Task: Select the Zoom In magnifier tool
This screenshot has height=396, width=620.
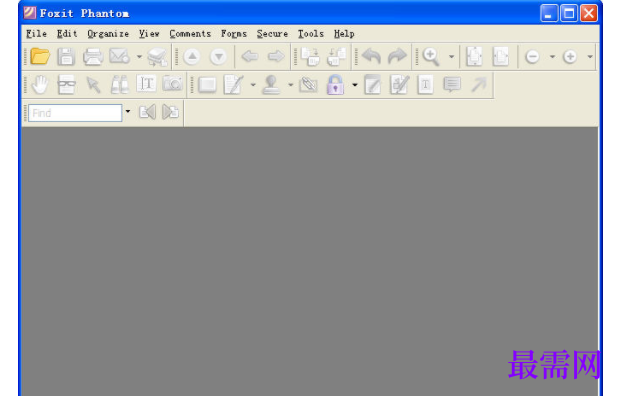Action: click(431, 57)
